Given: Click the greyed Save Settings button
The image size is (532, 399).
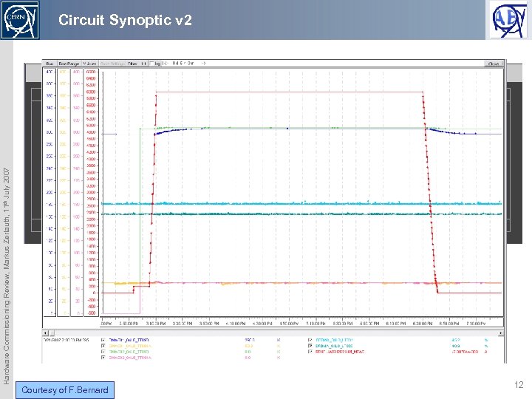Looking at the screenshot, I should [x=112, y=64].
